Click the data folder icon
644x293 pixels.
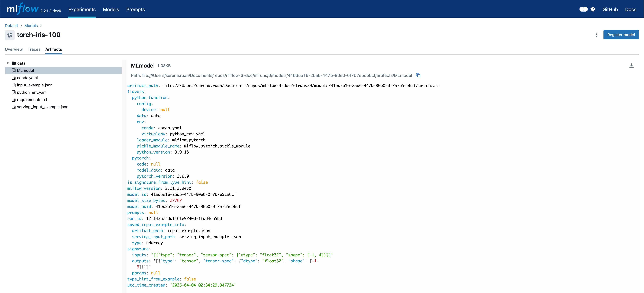pos(14,63)
